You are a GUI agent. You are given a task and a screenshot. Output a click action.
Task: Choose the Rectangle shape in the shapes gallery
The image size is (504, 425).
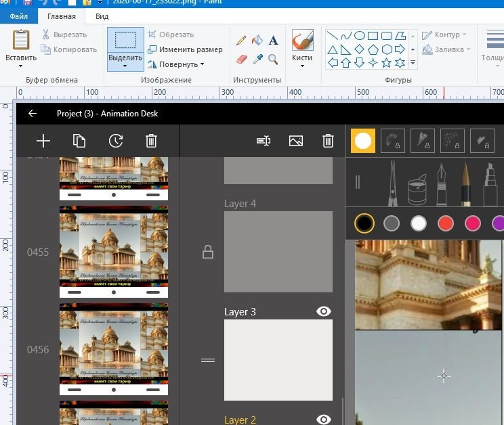(x=373, y=36)
